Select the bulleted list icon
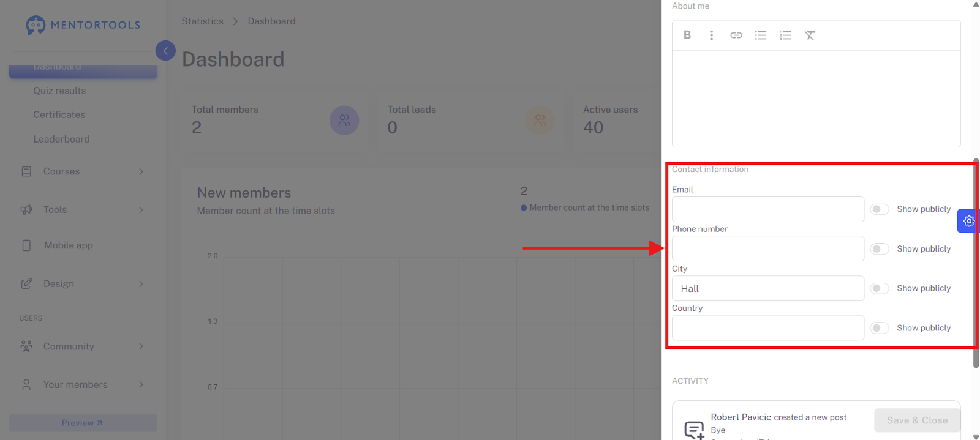The image size is (980, 440). 761,35
